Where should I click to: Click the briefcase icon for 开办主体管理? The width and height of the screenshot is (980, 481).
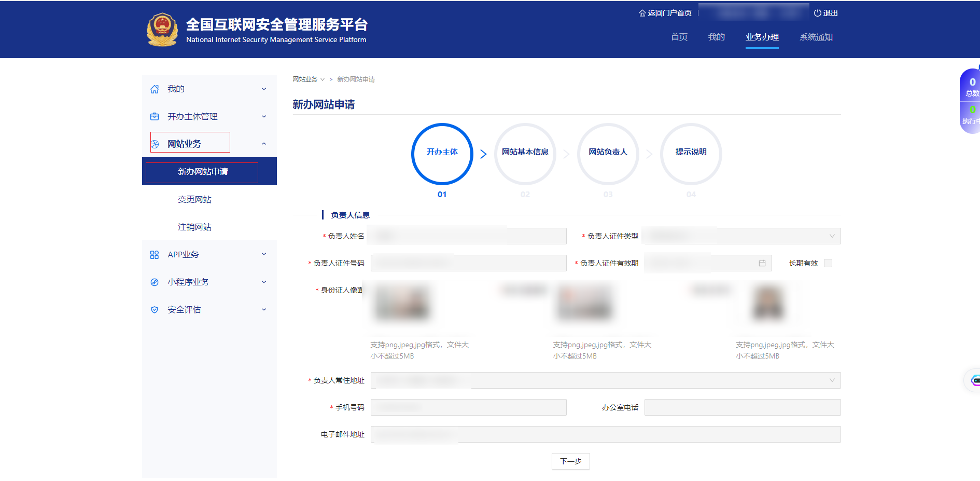(155, 117)
